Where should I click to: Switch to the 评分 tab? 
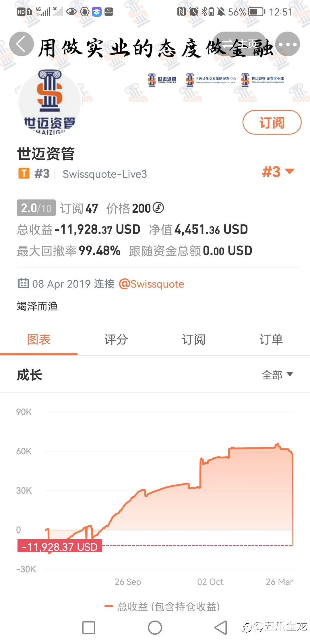[x=116, y=340]
